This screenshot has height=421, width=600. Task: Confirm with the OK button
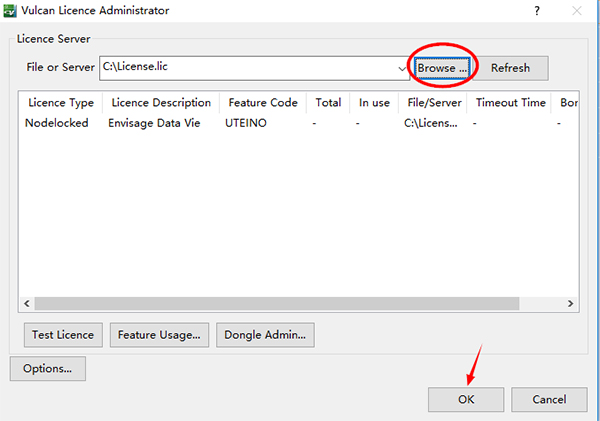click(466, 400)
